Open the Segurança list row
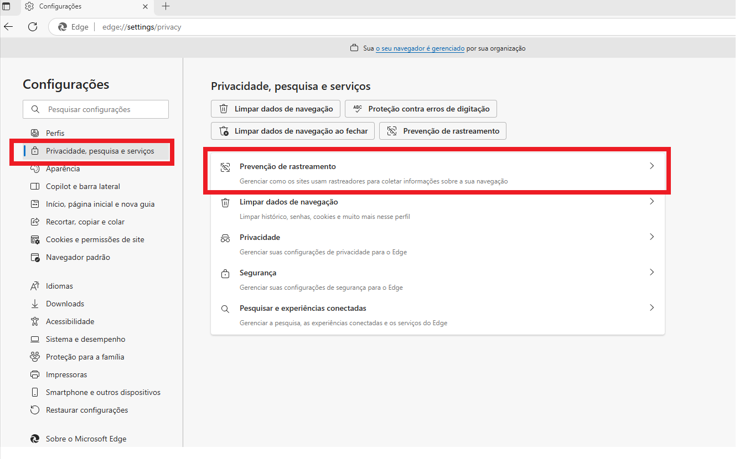The width and height of the screenshot is (740, 459). click(x=437, y=279)
